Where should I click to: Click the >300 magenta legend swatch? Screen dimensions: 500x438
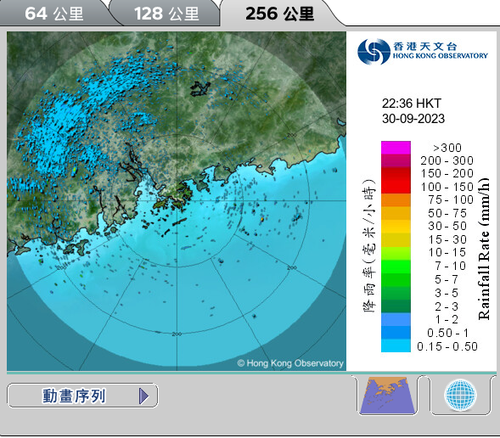(396, 148)
